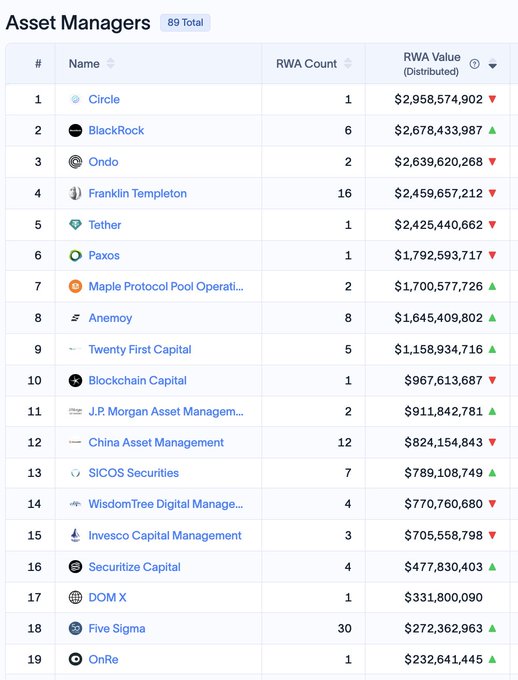Toggle RWA Value descending sort arrow
This screenshot has height=680, width=518.
tap(492, 64)
